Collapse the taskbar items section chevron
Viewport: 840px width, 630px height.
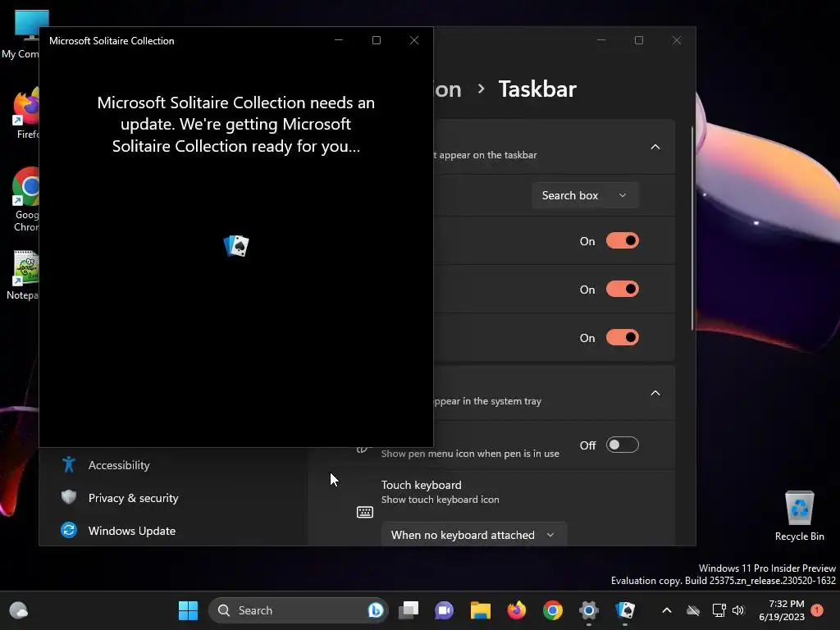click(655, 147)
